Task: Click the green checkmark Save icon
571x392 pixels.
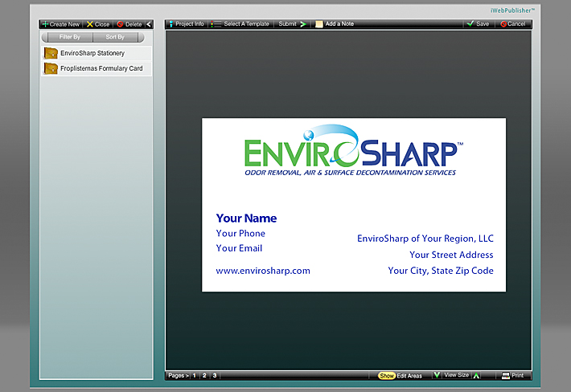Action: pos(470,23)
